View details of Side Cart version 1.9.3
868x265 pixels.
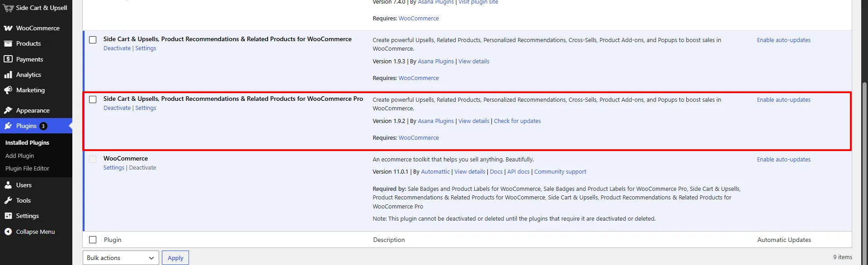pos(474,62)
